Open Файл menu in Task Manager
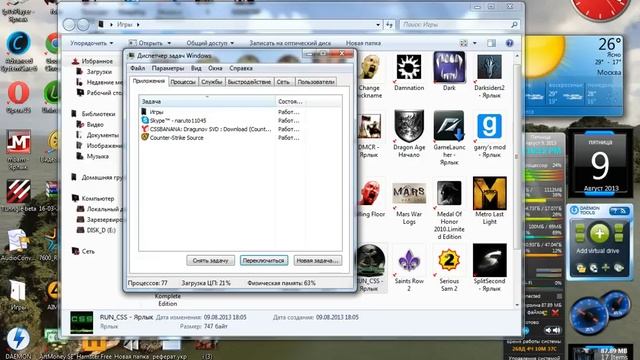 point(138,68)
